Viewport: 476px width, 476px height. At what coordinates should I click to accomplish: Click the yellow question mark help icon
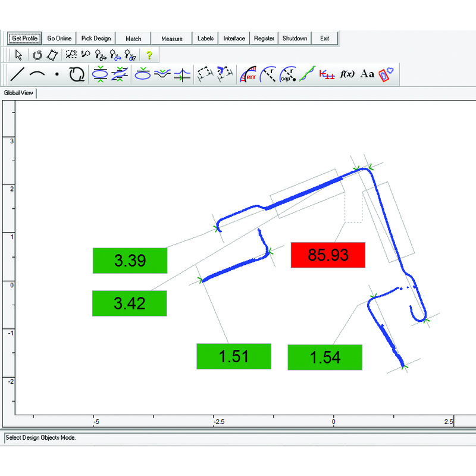coord(149,55)
